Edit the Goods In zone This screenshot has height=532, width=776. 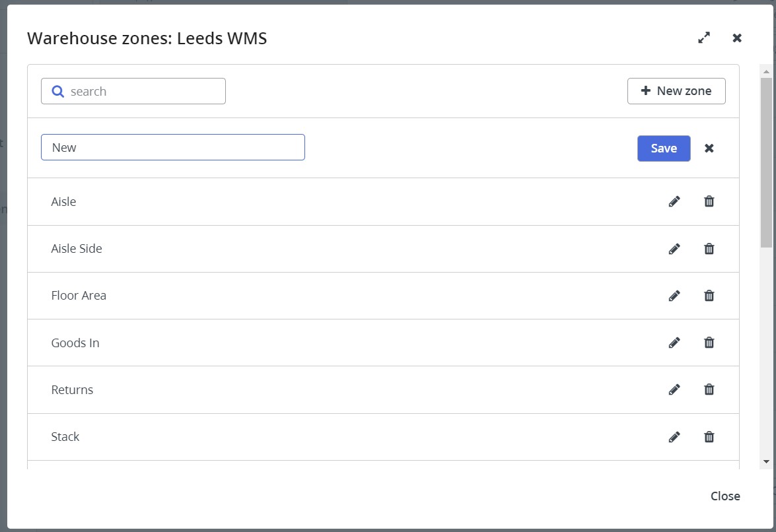tap(674, 343)
